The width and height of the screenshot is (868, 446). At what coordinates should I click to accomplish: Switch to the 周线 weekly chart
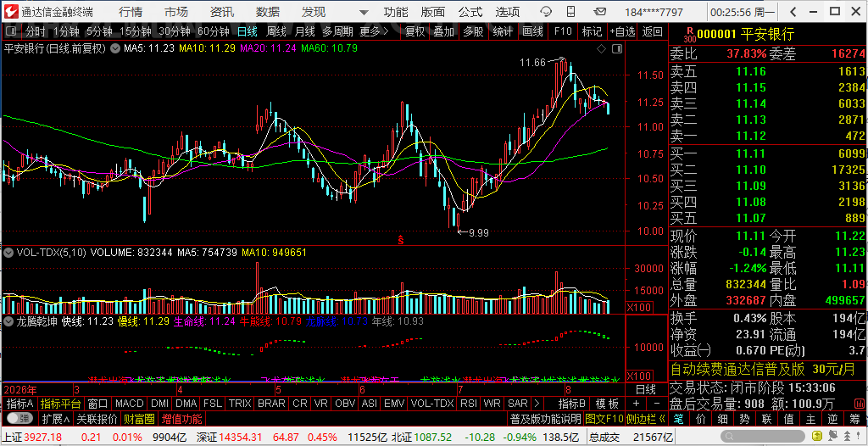(275, 32)
